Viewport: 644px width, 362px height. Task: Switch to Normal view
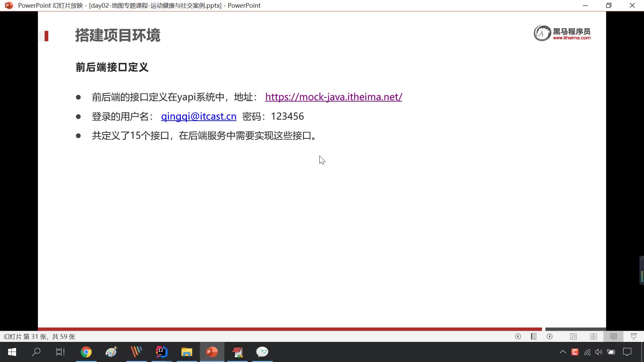[x=573, y=336]
